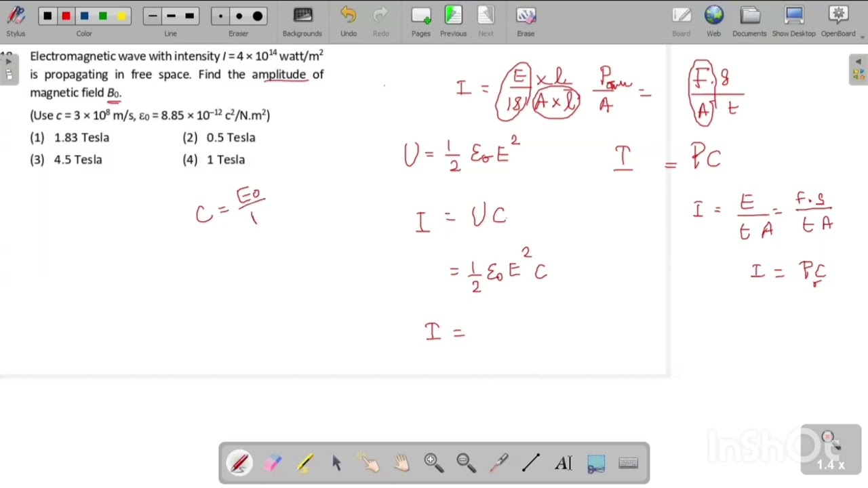868x488 pixels.
Task: Pick the blue pen color
Action: point(84,16)
